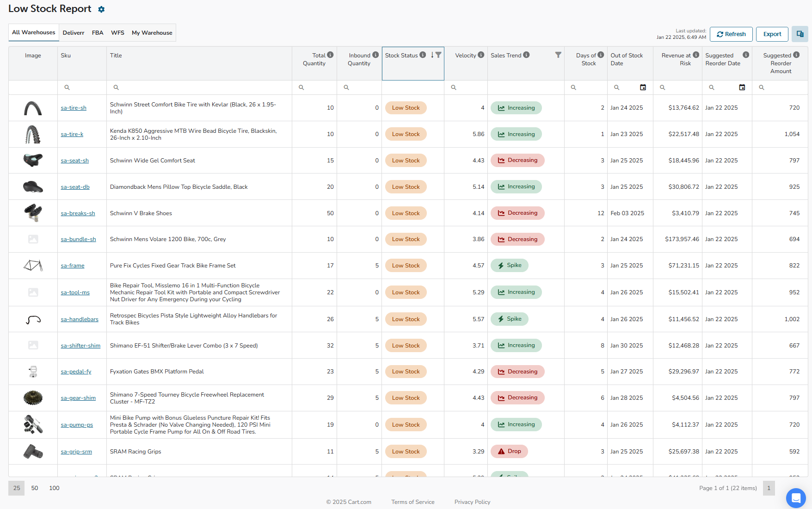The height and width of the screenshot is (509, 812).
Task: Click info icon beside Total Quantity header
Action: 330,55
